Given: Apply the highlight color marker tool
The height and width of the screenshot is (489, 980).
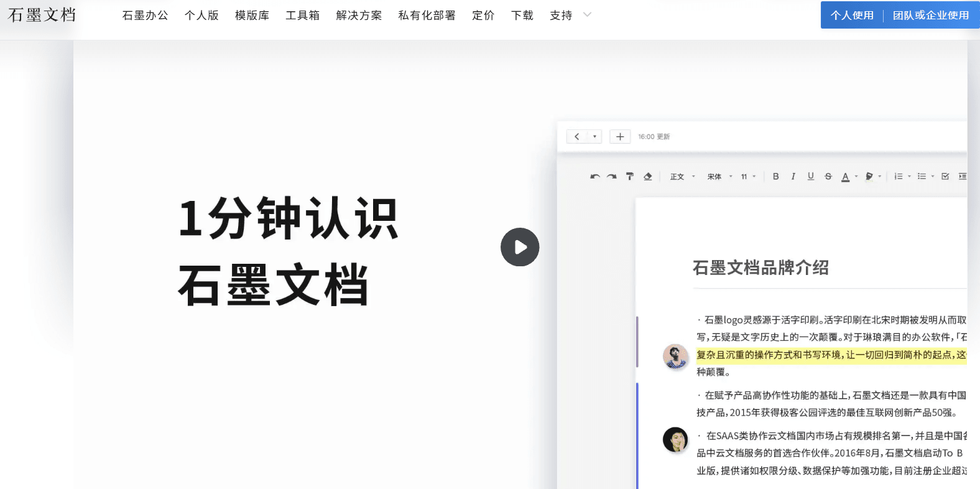Looking at the screenshot, I should (869, 177).
